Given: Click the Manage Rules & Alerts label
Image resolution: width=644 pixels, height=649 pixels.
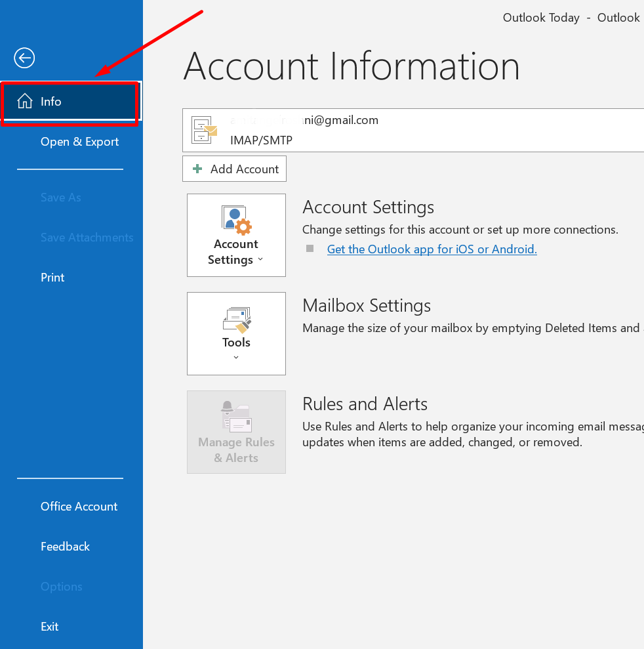Looking at the screenshot, I should point(236,450).
